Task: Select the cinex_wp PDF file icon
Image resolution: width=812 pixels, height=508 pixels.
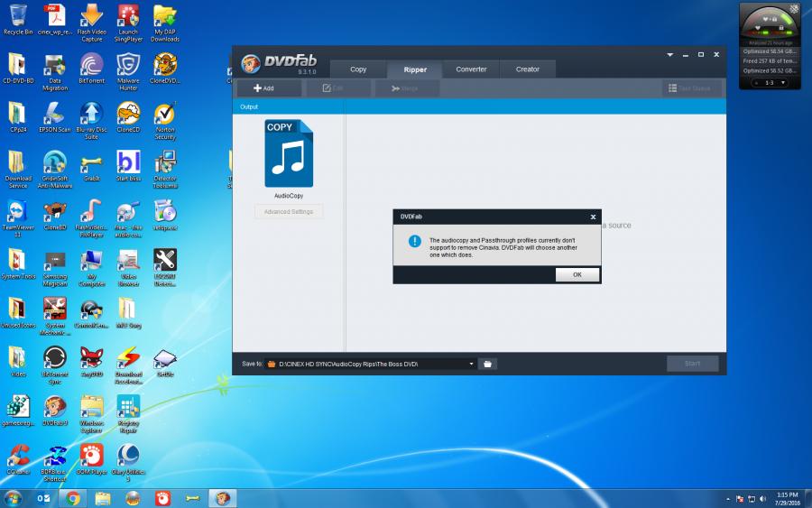Action: (55, 20)
